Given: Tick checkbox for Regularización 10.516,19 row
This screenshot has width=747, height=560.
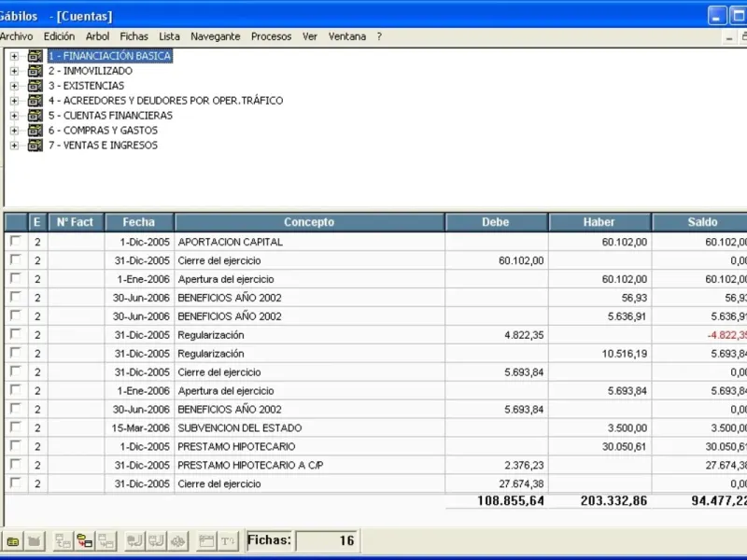Looking at the screenshot, I should tap(16, 353).
